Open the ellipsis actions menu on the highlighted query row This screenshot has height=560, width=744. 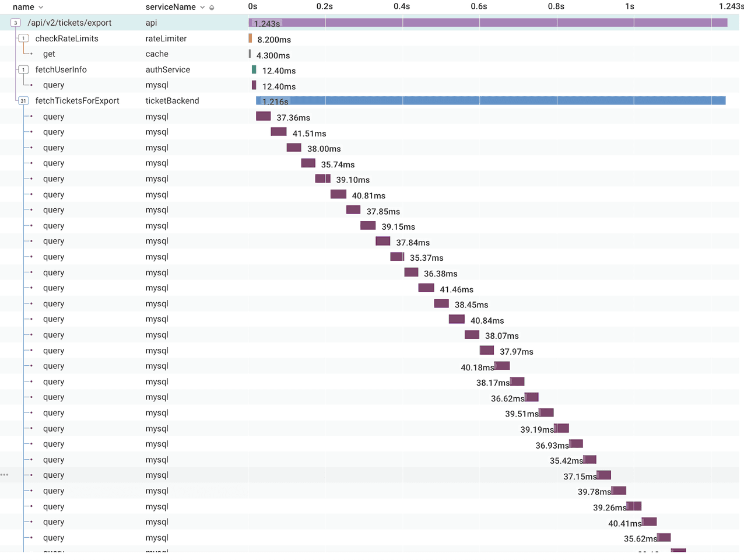point(4,475)
